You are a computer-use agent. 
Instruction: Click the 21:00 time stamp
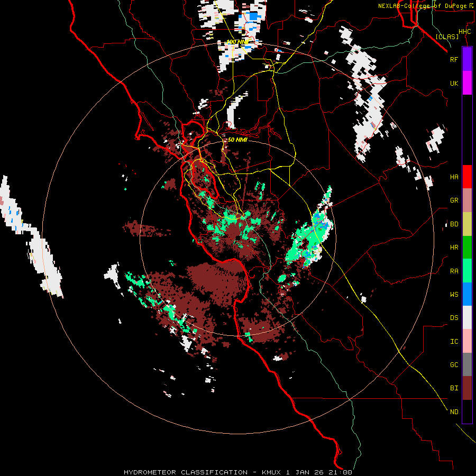tap(341, 472)
